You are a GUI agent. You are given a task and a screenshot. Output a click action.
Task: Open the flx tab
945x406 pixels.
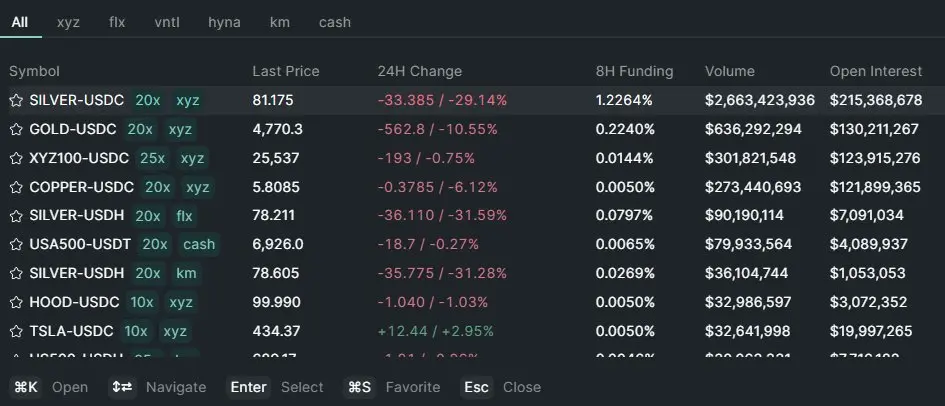click(118, 21)
